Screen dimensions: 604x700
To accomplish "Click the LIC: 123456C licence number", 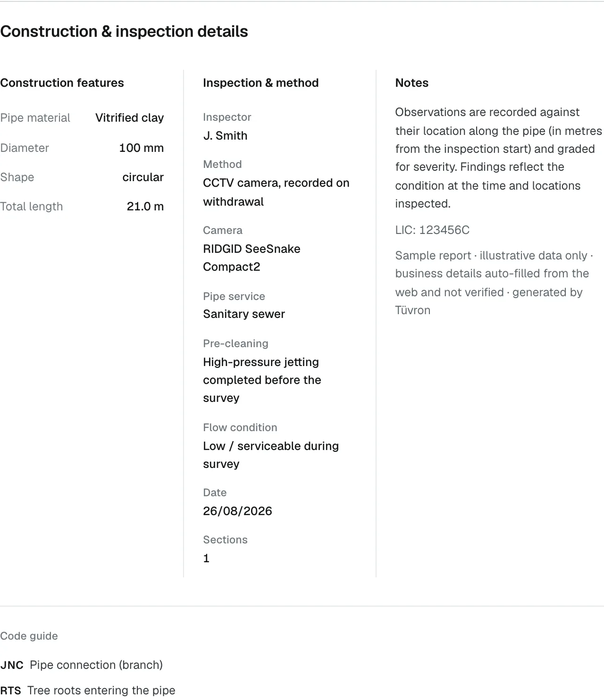I will coord(432,230).
